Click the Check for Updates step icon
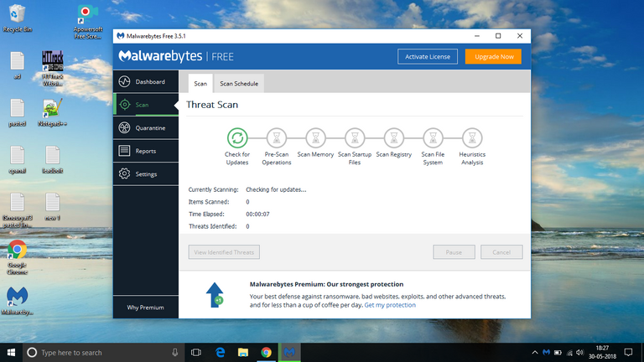This screenshot has width=644, height=362. [x=237, y=138]
